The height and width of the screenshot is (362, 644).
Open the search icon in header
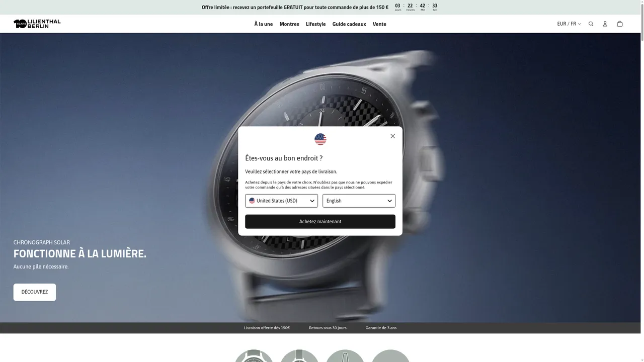[x=591, y=24]
